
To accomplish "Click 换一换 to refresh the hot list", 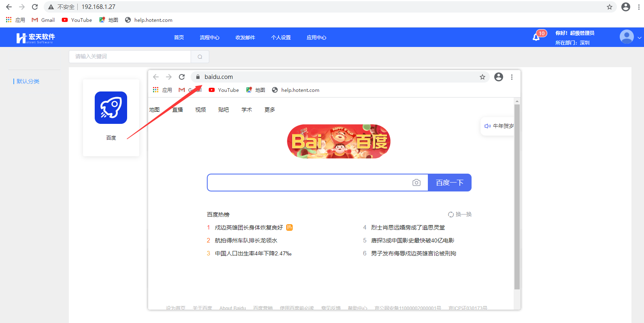I will click(460, 215).
